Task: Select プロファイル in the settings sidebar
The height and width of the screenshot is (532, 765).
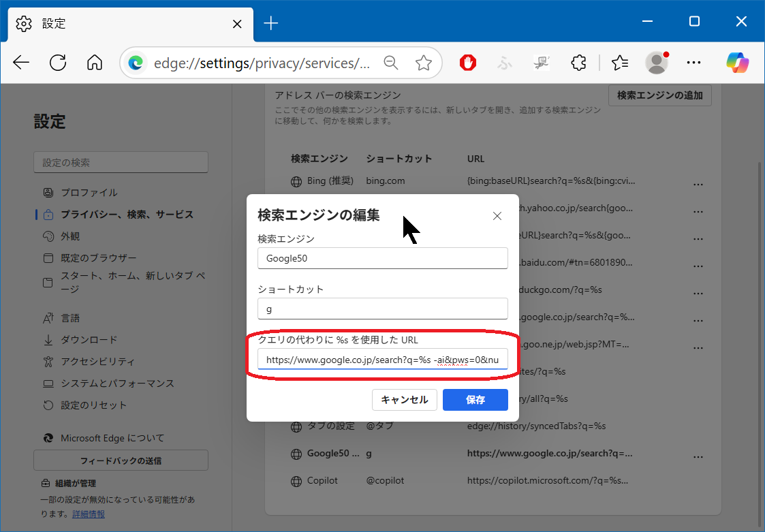Action: [x=89, y=192]
